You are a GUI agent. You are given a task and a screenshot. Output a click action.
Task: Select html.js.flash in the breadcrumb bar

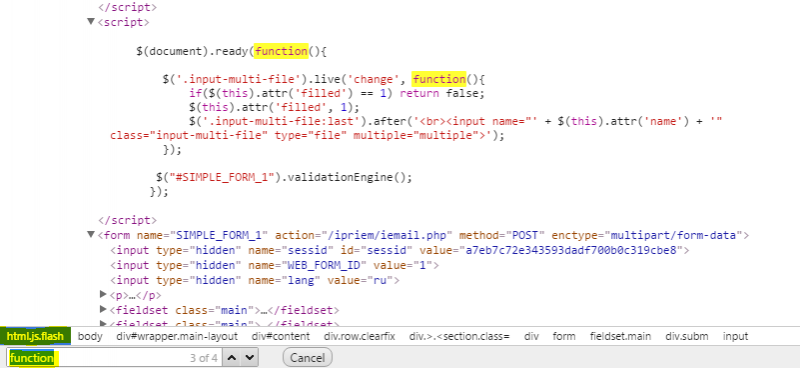click(35, 336)
